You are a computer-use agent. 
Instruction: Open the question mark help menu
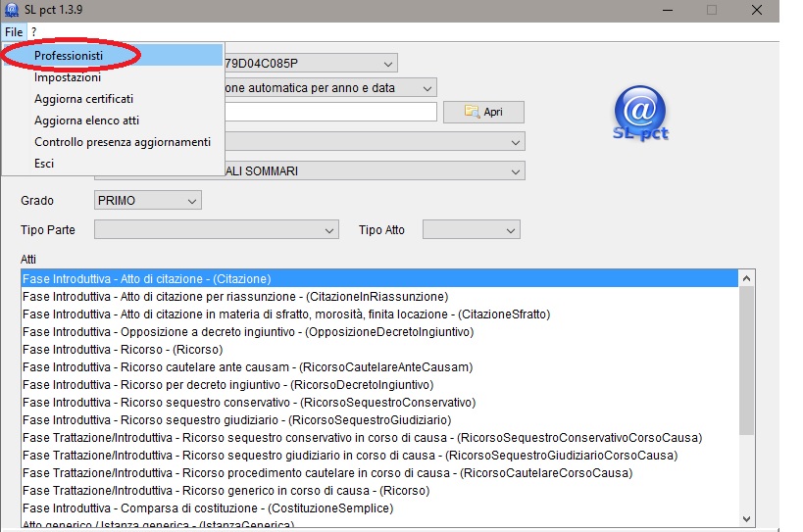click(33, 32)
